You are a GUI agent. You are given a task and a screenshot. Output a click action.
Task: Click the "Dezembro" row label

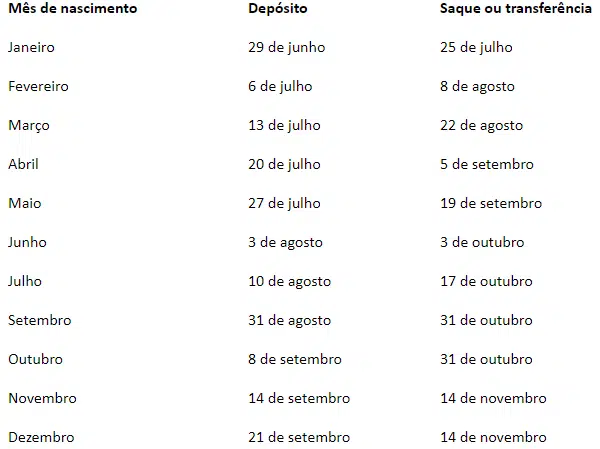(41, 437)
